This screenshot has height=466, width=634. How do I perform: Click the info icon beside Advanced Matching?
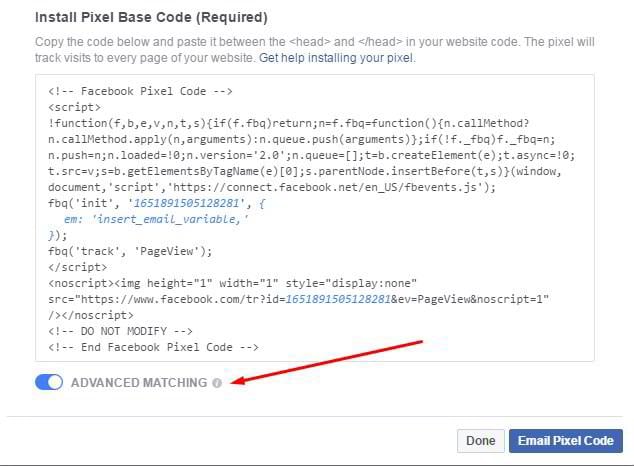click(x=217, y=383)
